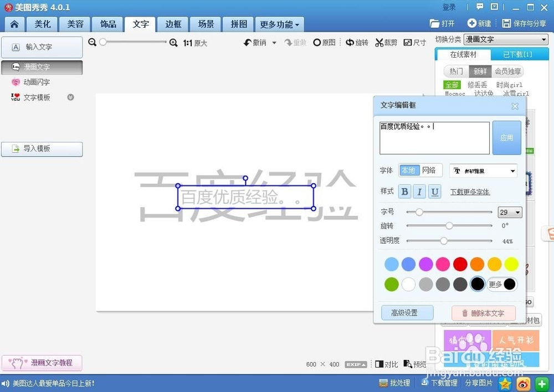Click the zoom in magnifier icon
This screenshot has height=392, width=554.
pos(173,43)
